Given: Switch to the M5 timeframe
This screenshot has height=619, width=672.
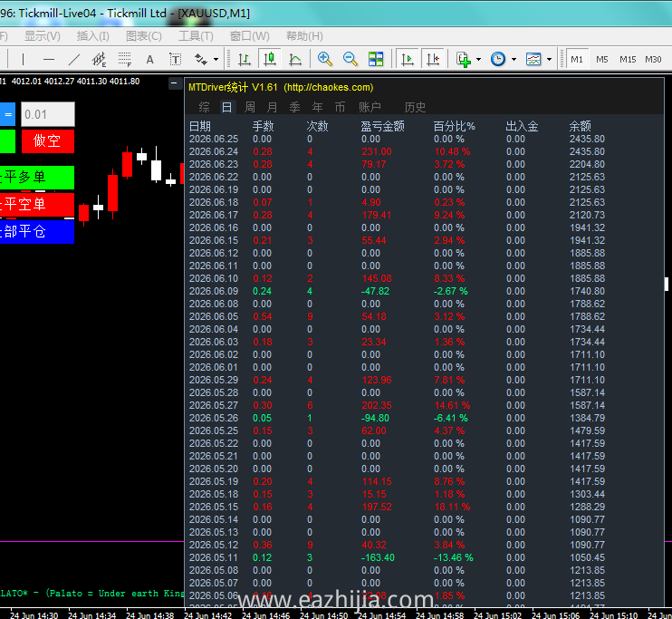Looking at the screenshot, I should 602,59.
